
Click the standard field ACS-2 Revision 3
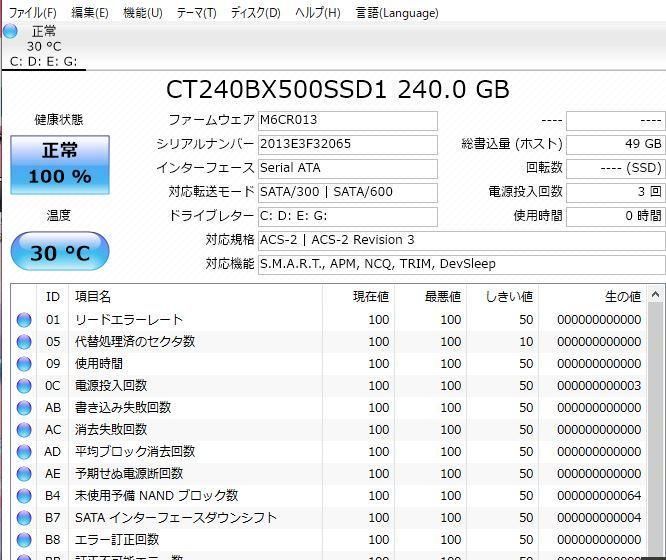click(461, 240)
